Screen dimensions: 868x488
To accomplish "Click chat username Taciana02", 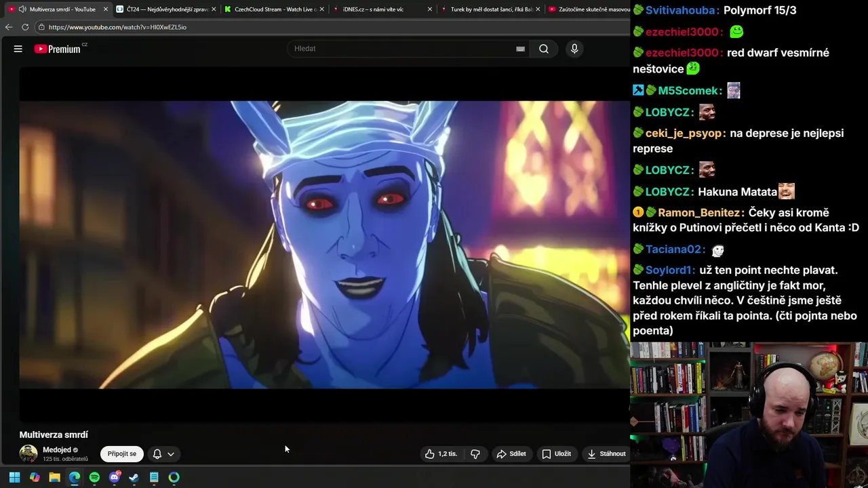I will (675, 249).
